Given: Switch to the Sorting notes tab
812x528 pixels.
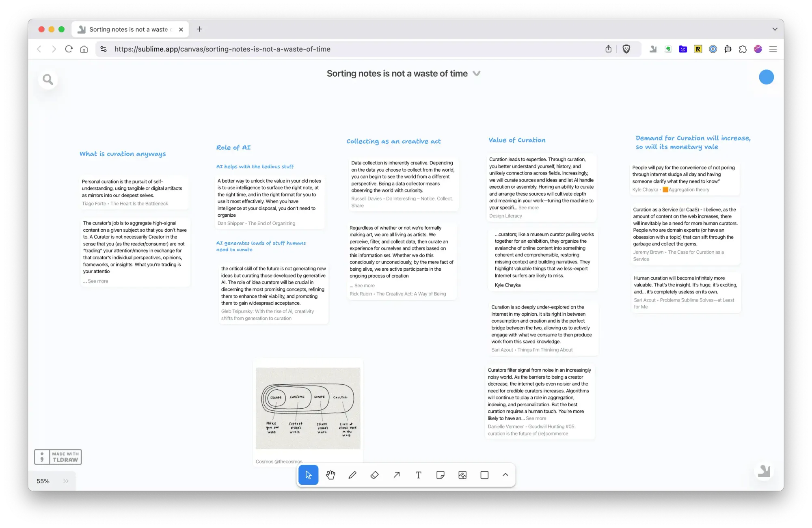Looking at the screenshot, I should click(128, 29).
